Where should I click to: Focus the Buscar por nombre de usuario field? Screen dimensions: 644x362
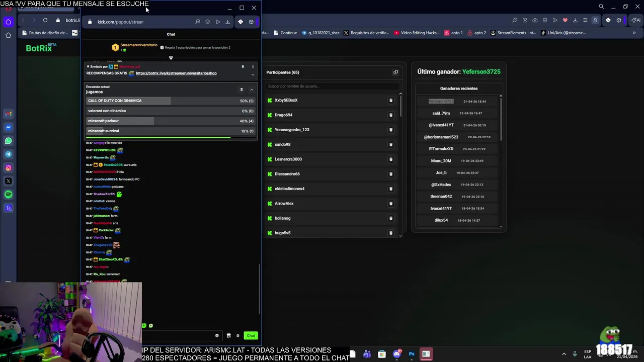[x=332, y=86]
